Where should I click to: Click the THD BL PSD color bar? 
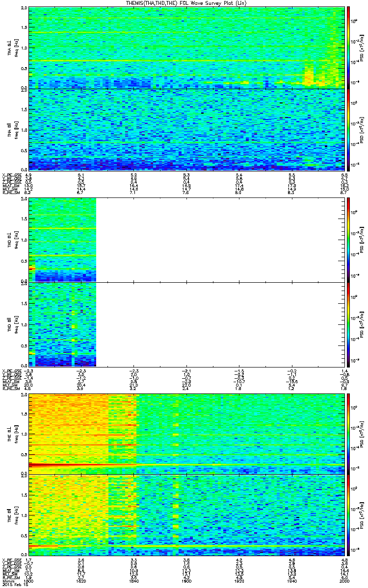tap(348, 240)
